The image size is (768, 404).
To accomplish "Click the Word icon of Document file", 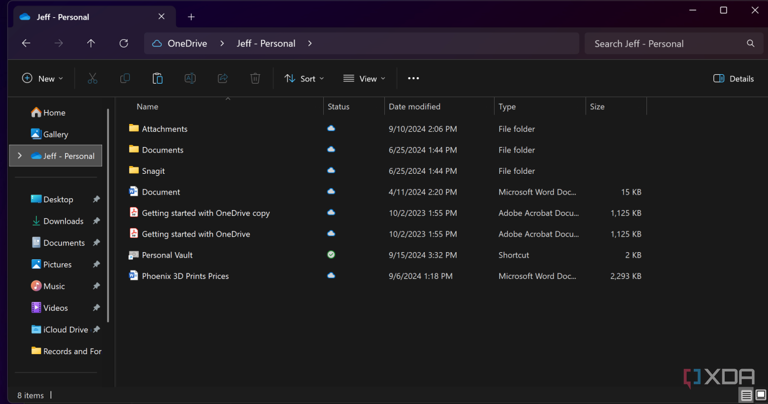I will [x=133, y=191].
